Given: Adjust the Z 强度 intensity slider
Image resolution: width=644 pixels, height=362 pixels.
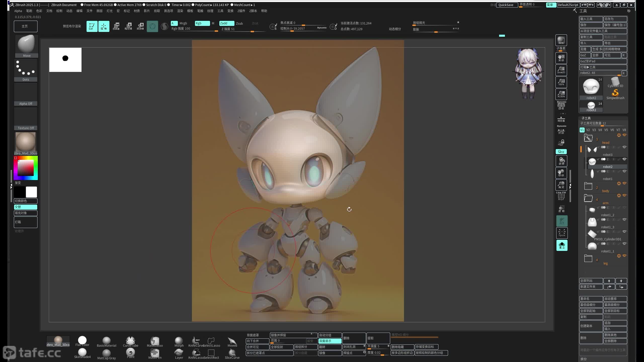Looking at the screenshot, I should (x=243, y=30).
